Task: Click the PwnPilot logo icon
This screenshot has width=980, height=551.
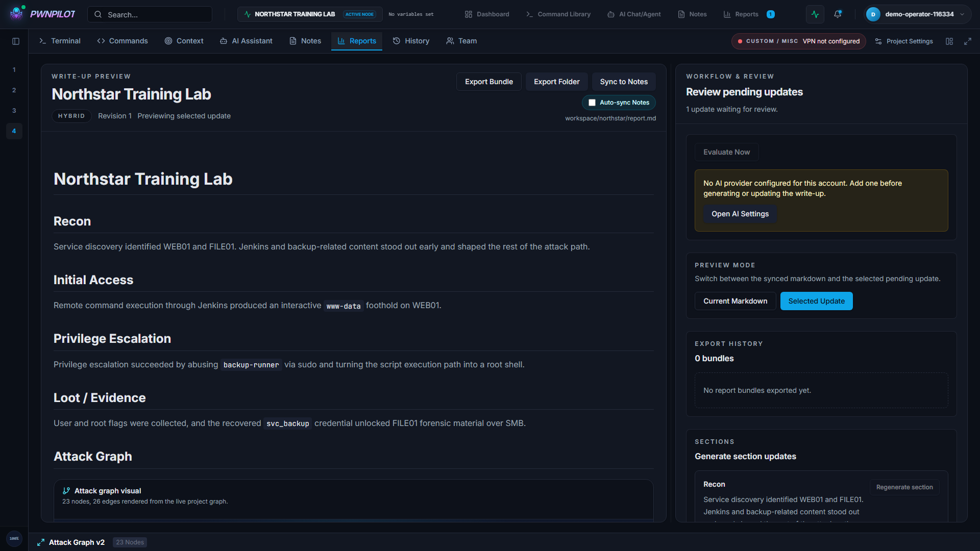Action: pyautogui.click(x=17, y=13)
